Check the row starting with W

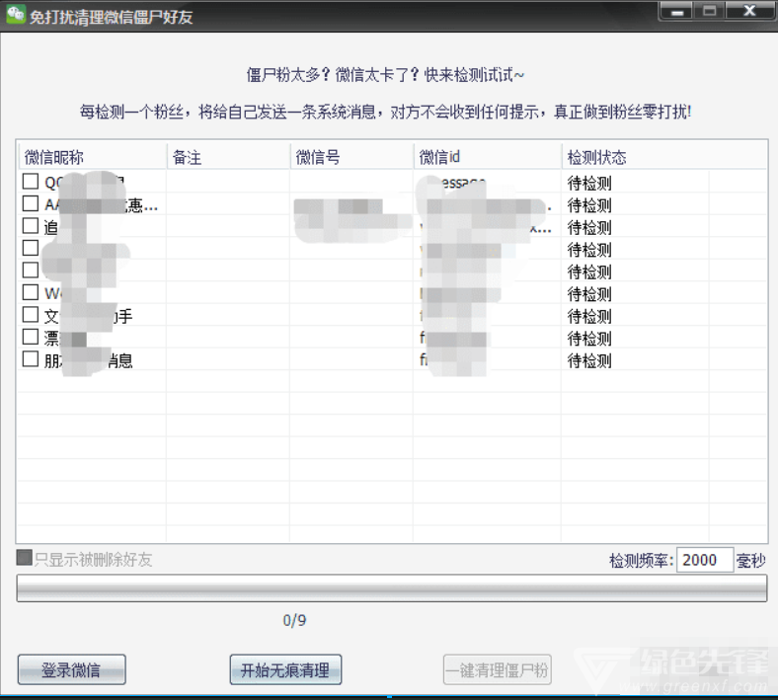click(x=31, y=291)
